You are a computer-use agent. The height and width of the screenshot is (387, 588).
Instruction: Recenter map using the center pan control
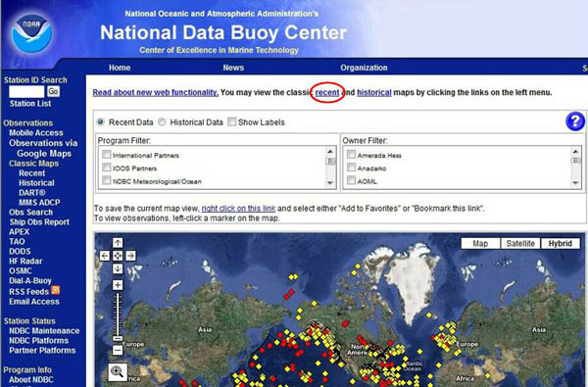(118, 256)
